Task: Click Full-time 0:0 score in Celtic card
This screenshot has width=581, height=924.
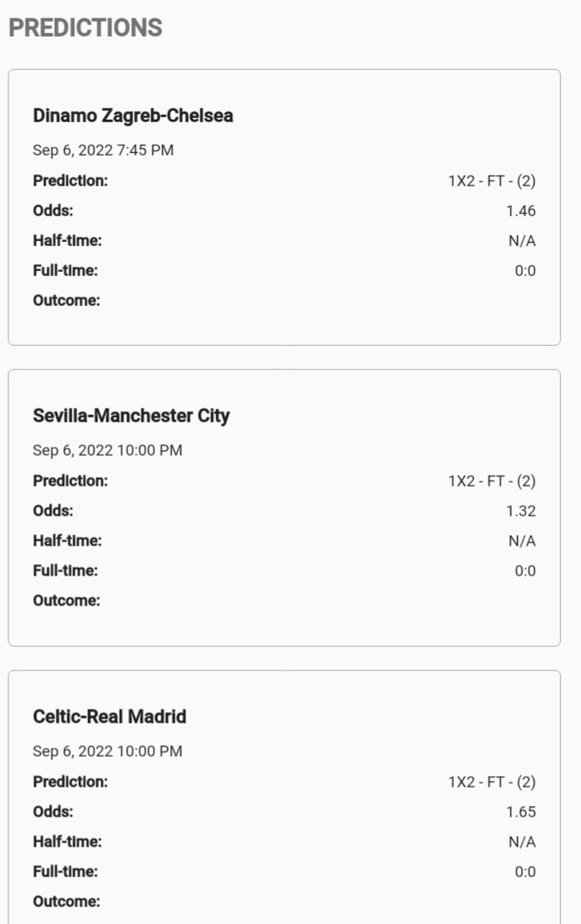Action: 525,872
